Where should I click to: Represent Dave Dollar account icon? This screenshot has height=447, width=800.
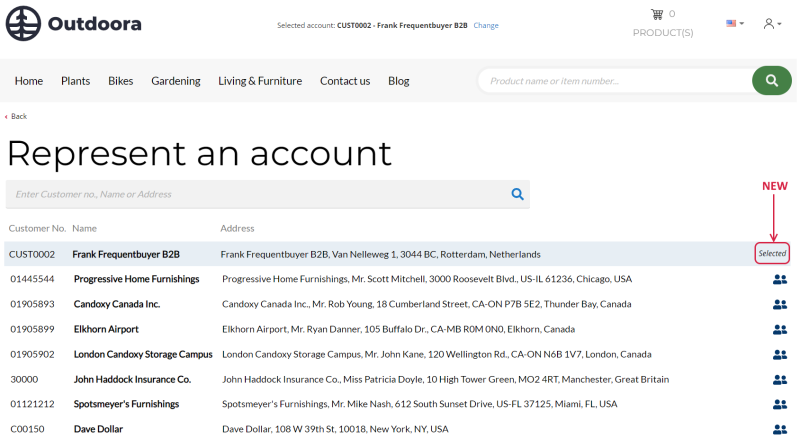point(780,430)
